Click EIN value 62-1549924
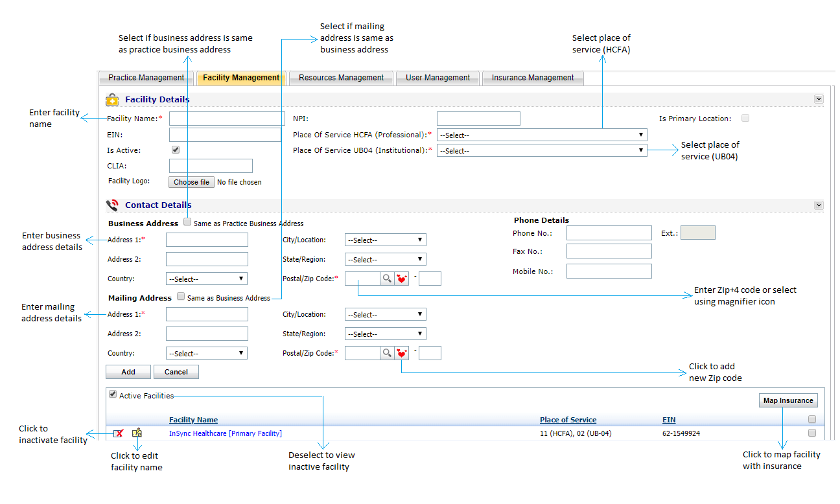This screenshot has height=504, width=840. click(x=681, y=433)
